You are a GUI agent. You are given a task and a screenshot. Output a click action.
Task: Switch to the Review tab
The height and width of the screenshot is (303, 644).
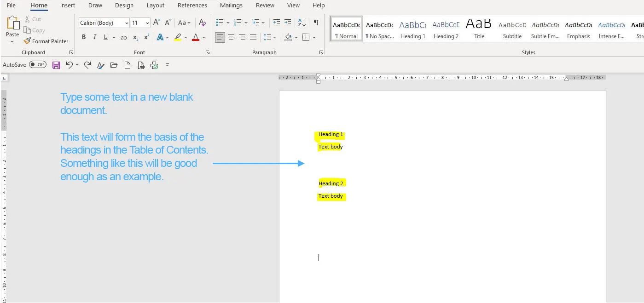[265, 6]
